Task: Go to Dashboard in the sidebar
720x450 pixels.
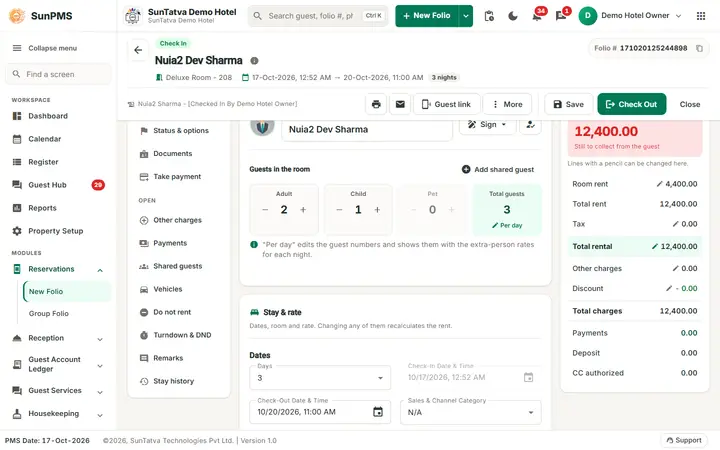Action: (58, 116)
